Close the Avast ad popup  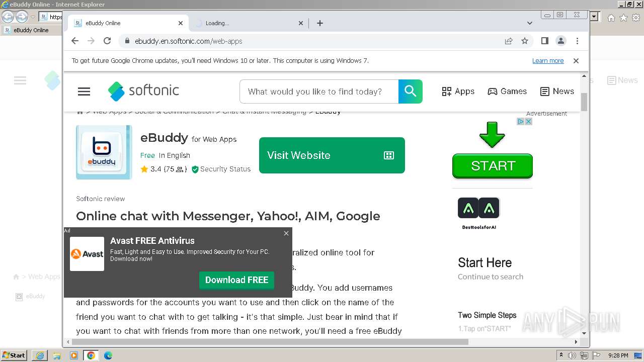(286, 233)
